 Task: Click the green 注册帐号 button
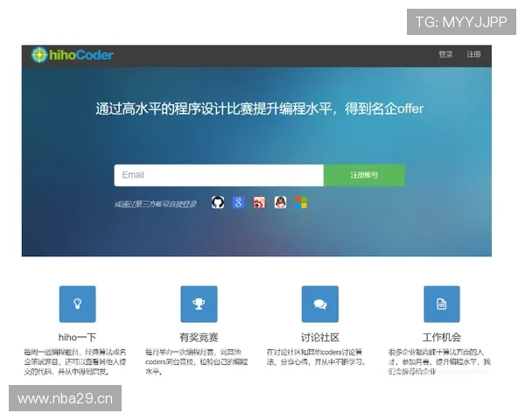364,175
